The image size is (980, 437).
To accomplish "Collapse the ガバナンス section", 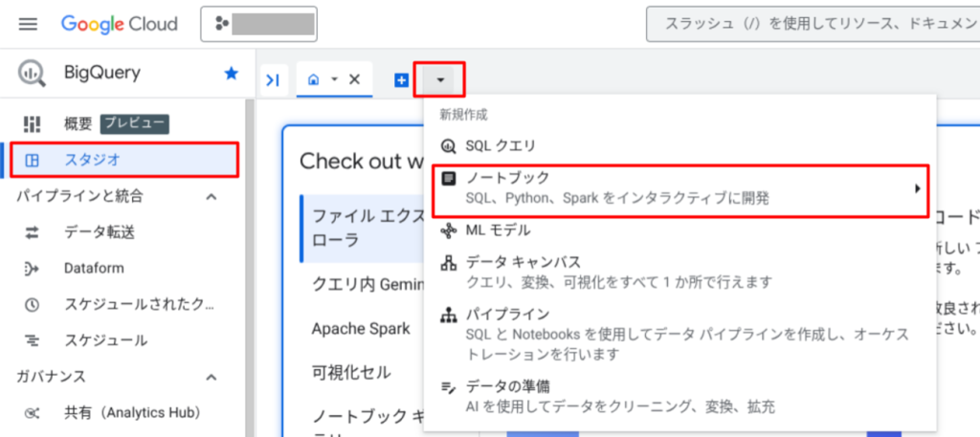I will 212,377.
